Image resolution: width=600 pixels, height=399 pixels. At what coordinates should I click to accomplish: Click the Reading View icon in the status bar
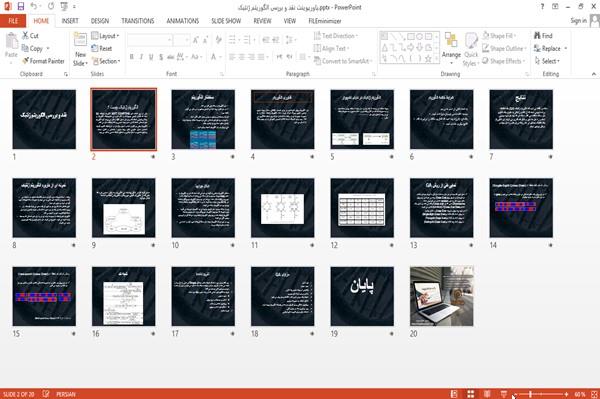487,394
